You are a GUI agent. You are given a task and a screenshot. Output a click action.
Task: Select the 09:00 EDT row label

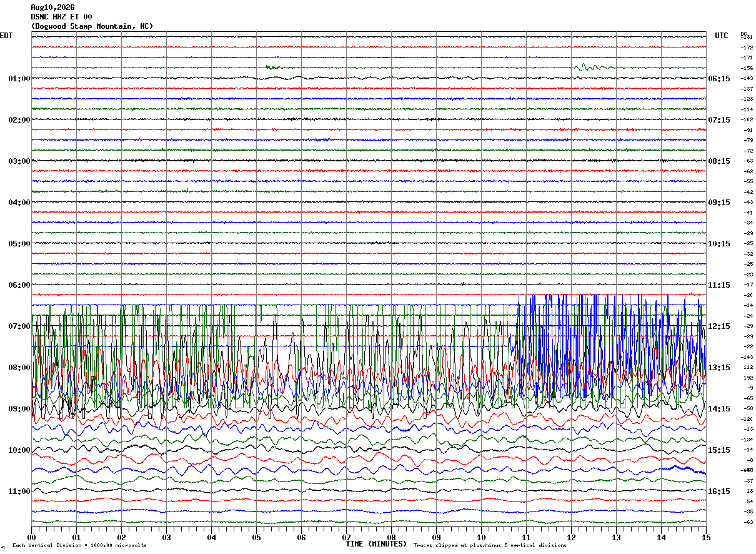point(19,409)
